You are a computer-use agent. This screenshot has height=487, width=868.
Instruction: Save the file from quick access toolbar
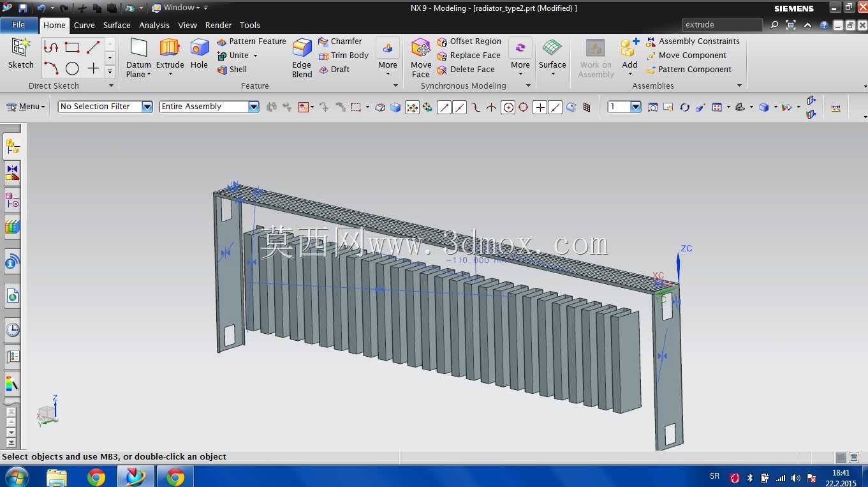23,8
